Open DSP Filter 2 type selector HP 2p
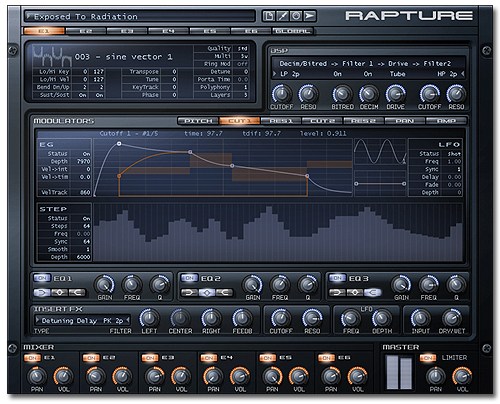The width and height of the screenshot is (500, 404). tap(447, 74)
